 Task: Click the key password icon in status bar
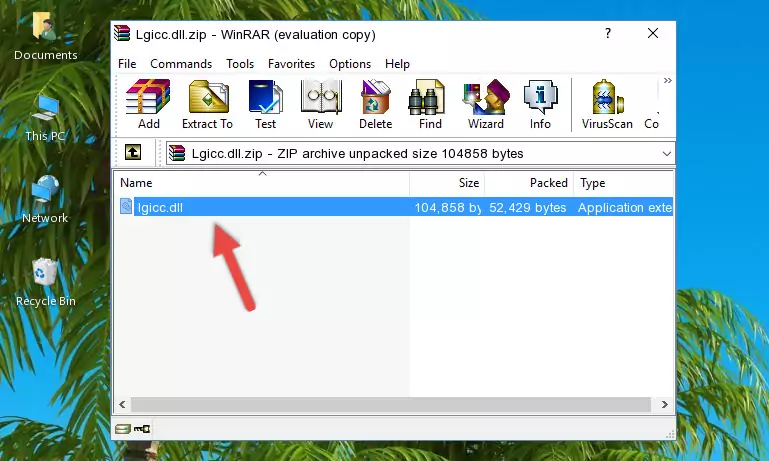(x=142, y=429)
